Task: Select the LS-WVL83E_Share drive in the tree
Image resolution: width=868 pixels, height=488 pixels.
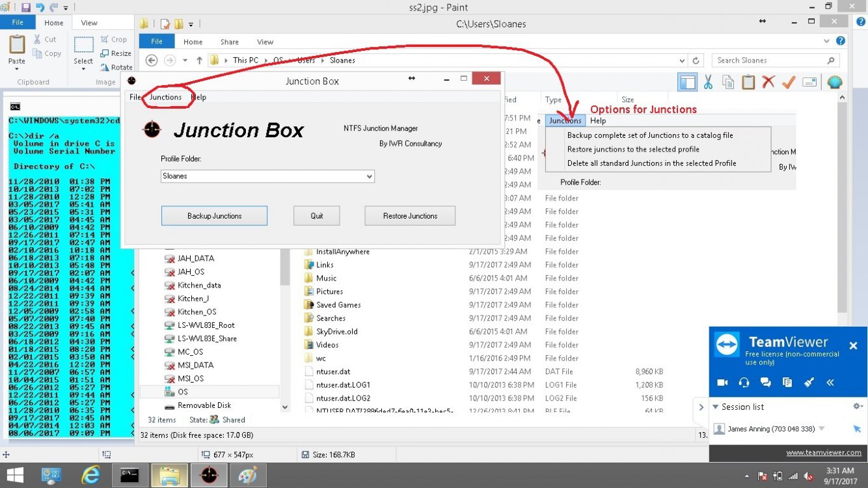Action: pyautogui.click(x=207, y=338)
